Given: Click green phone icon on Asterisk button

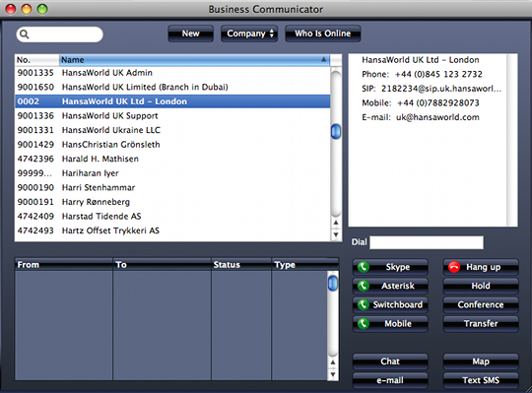Looking at the screenshot, I should tap(363, 286).
